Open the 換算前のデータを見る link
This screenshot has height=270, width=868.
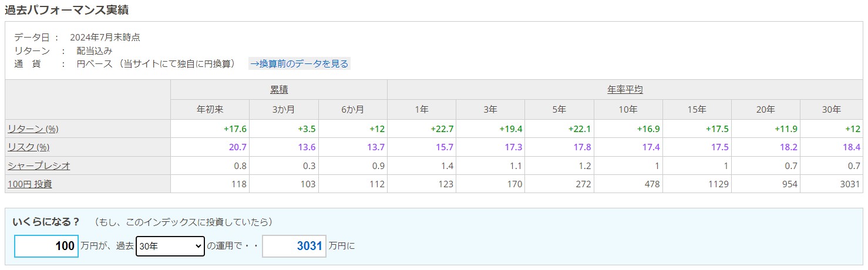(x=300, y=63)
